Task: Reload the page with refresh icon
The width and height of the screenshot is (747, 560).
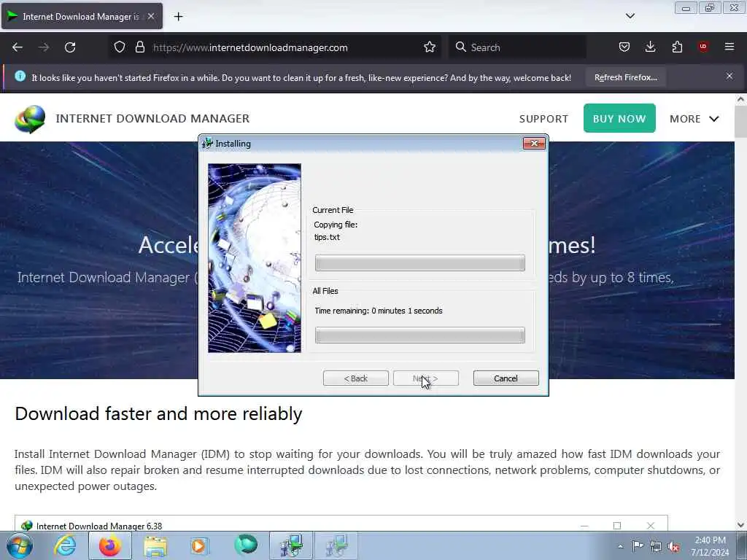Action: [70, 47]
